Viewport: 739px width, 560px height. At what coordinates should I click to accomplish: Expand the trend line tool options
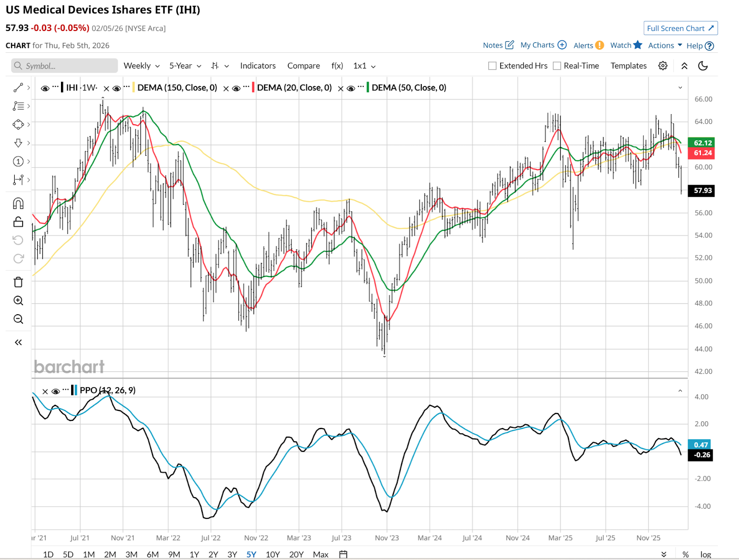[x=29, y=87]
